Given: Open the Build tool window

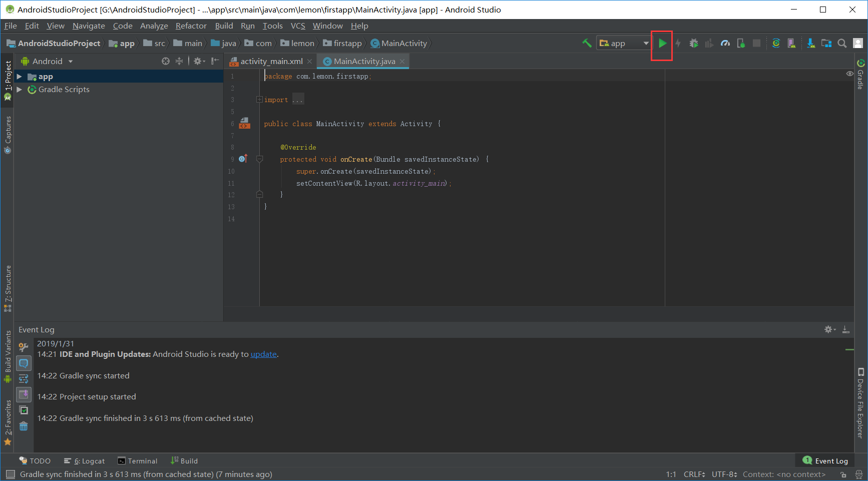Looking at the screenshot, I should click(184, 461).
